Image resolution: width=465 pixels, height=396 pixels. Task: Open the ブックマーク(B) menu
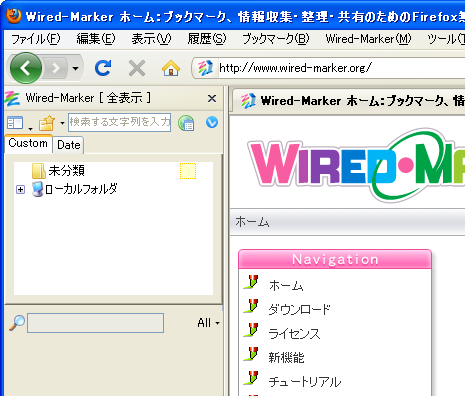pos(276,39)
